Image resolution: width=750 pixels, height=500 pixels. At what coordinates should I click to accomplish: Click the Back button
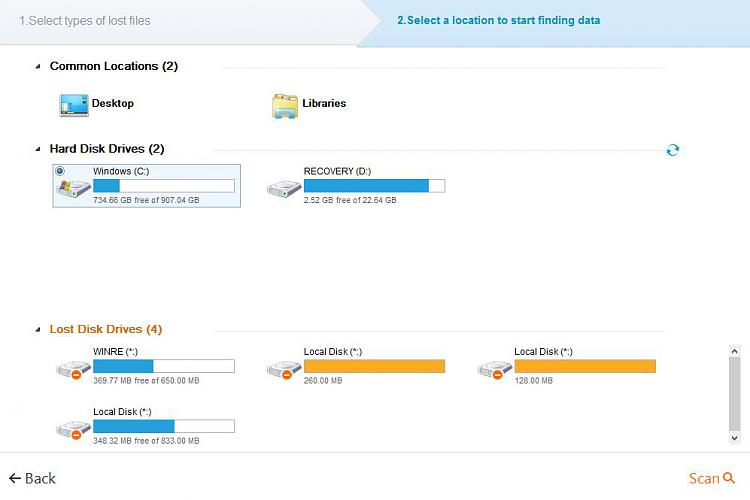(32, 478)
